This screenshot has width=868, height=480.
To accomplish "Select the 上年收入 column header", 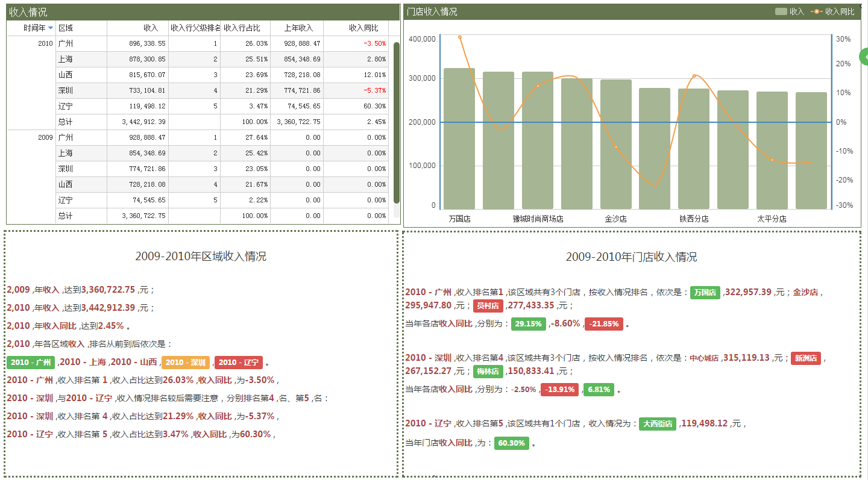I will [297, 28].
